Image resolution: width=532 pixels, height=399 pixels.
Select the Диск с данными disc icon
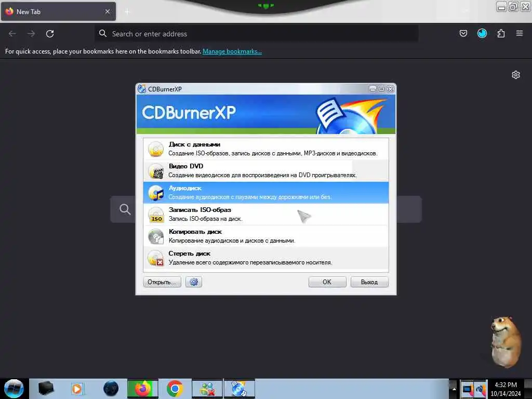(156, 149)
